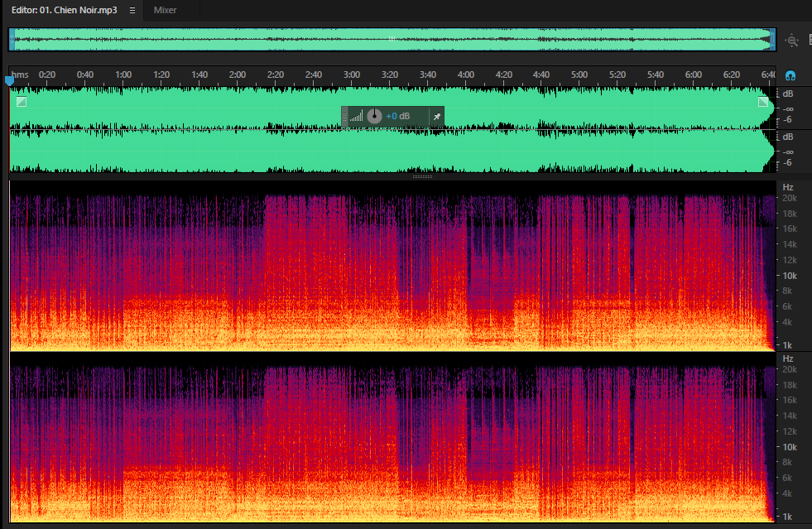Click the lower spectrogram 4k frequency label
The image size is (812, 529).
787,493
